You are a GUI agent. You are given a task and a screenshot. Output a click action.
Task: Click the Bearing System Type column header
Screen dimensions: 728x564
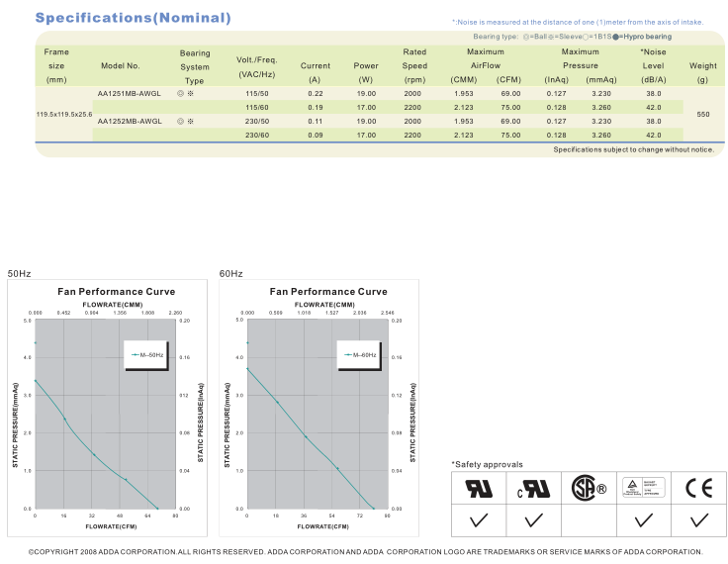(x=195, y=67)
